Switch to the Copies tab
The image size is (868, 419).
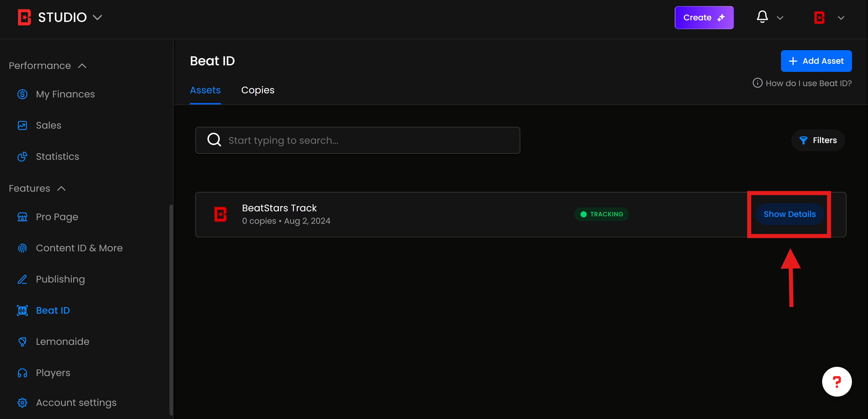(258, 90)
